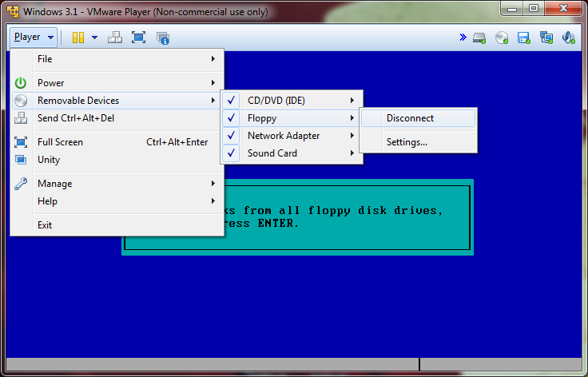
Task: Show hidden devices with double-chevron
Action: pyautogui.click(x=463, y=38)
